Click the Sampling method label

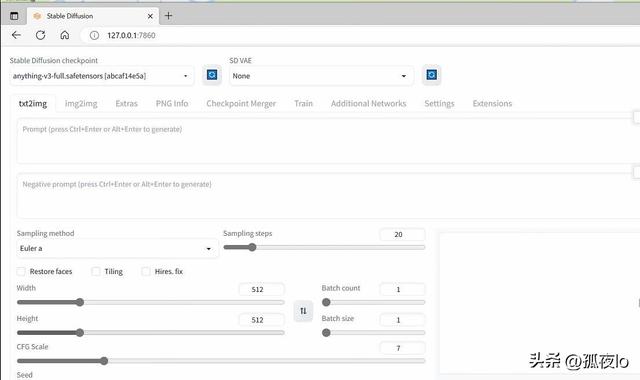(45, 233)
